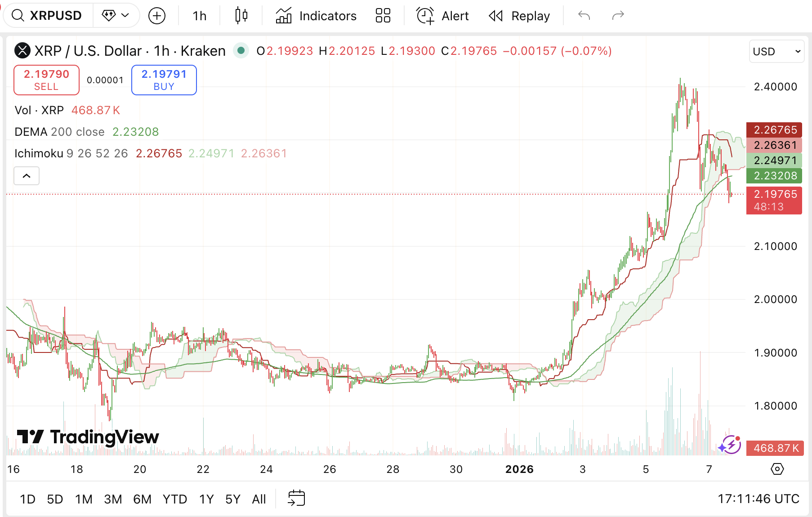Collapse the indicator legend with chevron

pos(27,176)
